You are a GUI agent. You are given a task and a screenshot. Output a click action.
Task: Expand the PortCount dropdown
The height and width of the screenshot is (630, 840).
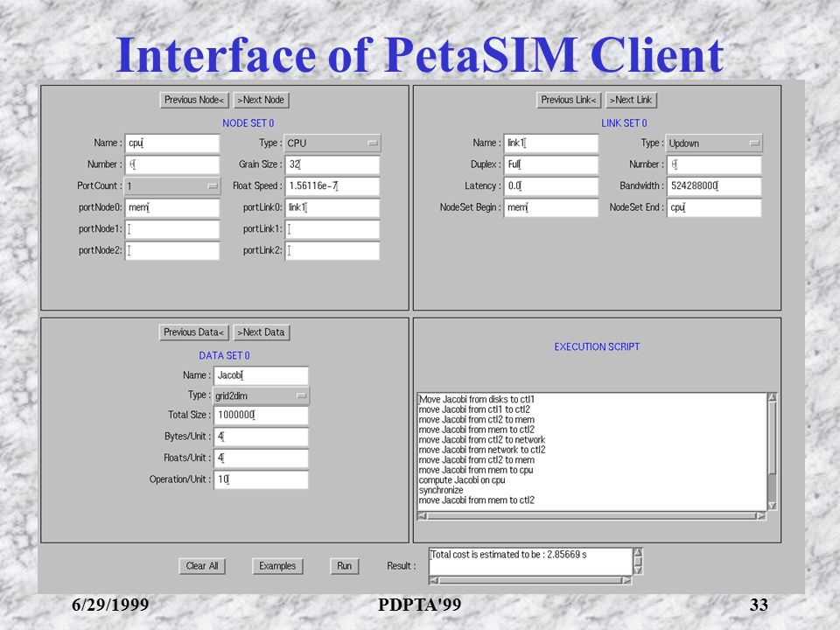[x=172, y=185]
